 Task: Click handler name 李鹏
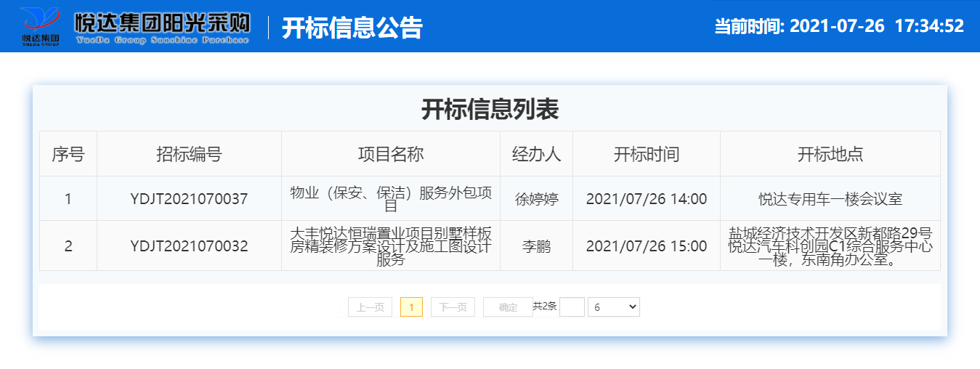536,246
